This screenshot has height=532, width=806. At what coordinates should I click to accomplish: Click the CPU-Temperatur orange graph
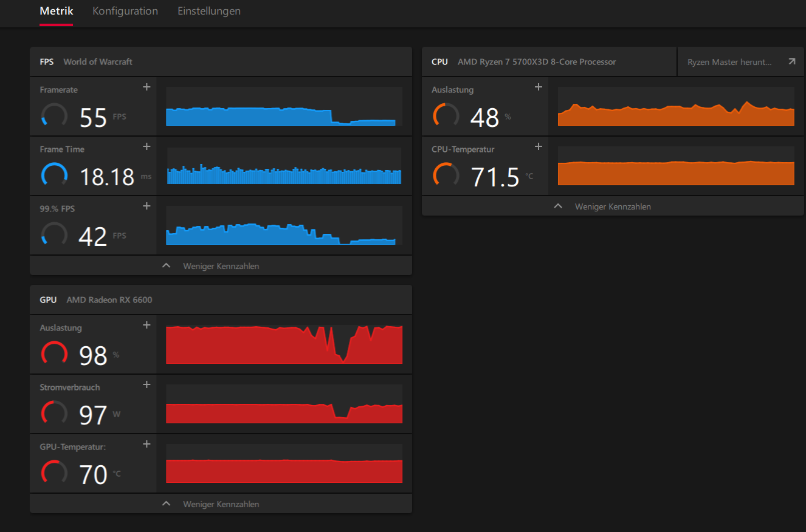[676, 166]
